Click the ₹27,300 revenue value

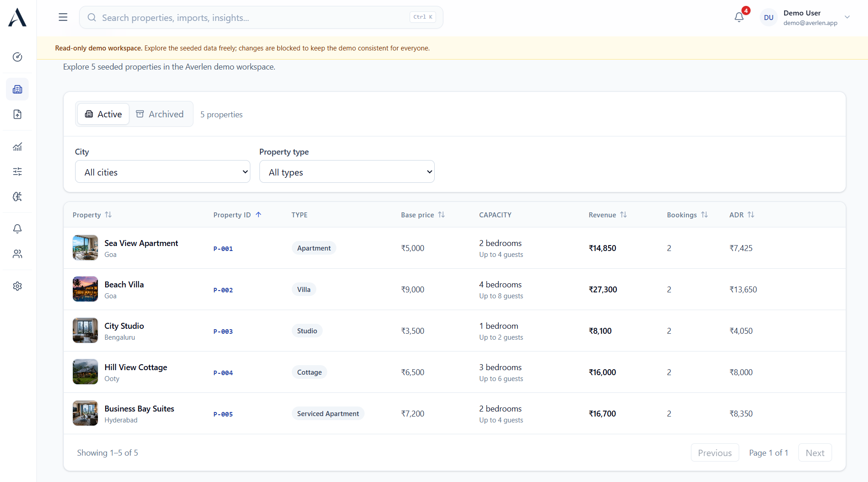[x=603, y=289]
